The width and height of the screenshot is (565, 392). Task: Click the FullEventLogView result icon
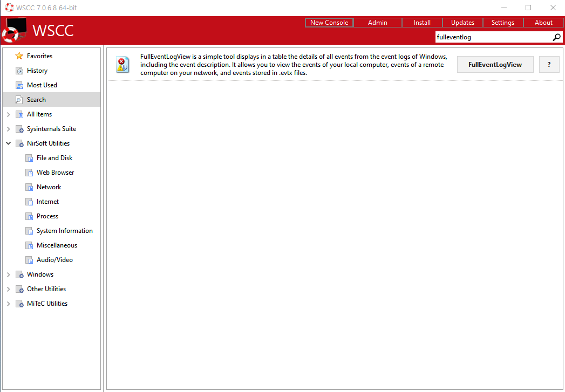click(122, 65)
